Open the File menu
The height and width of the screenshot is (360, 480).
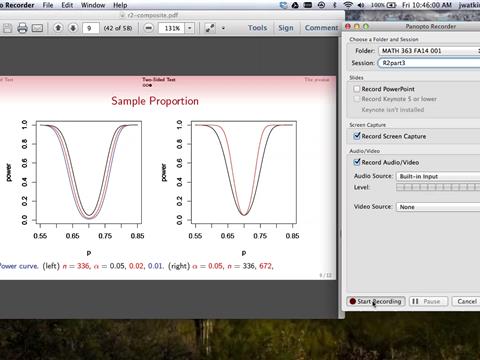[x=48, y=5]
